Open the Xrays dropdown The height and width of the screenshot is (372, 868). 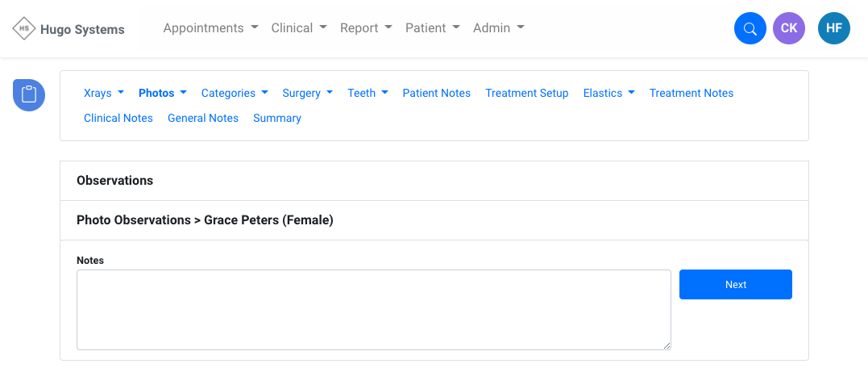click(x=103, y=93)
